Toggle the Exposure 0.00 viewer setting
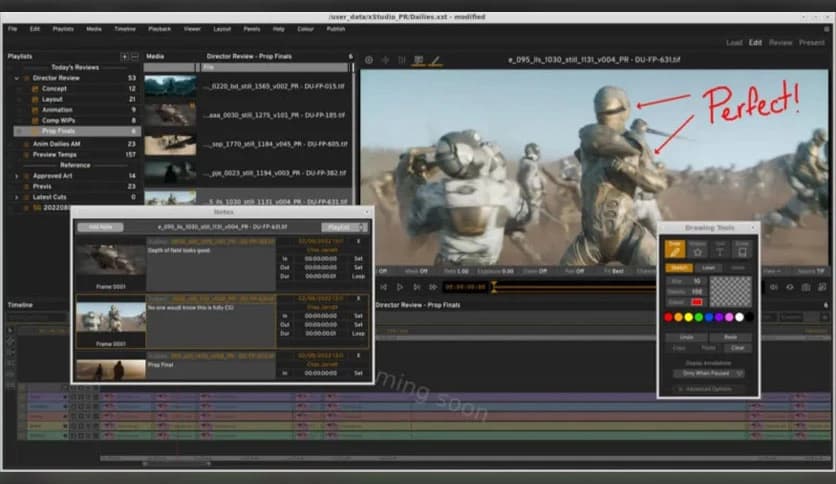The image size is (836, 484). [493, 271]
